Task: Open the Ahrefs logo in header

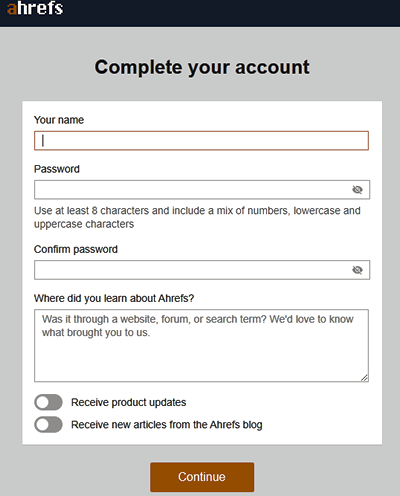Action: tap(35, 8)
